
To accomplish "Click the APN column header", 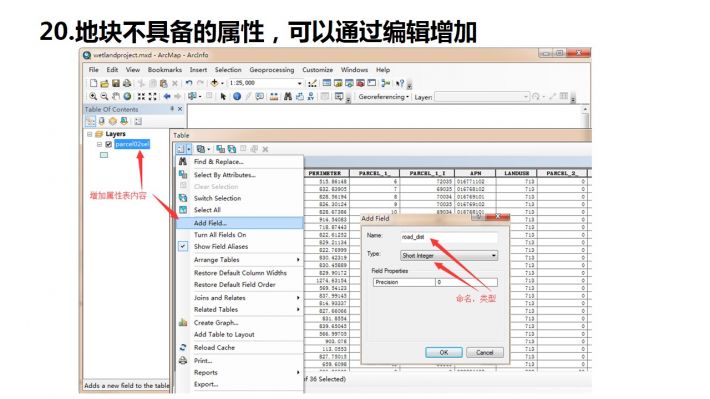I will pyautogui.click(x=475, y=173).
